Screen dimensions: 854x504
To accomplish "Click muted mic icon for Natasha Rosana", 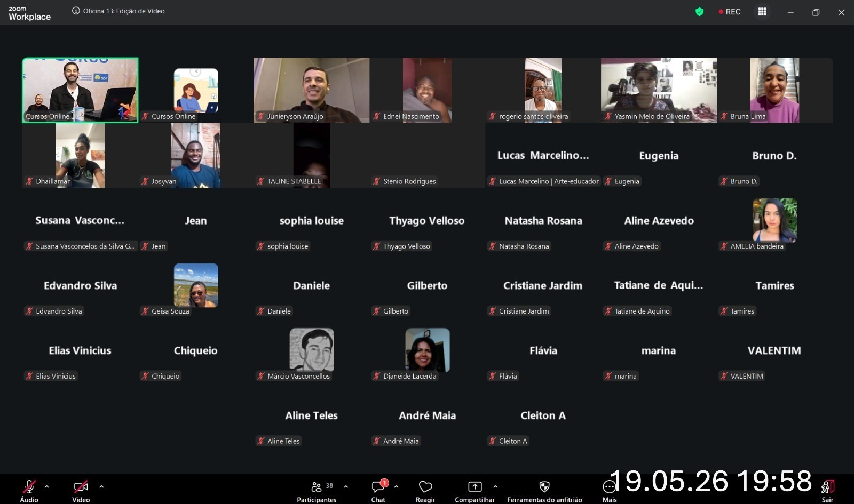I will (x=493, y=246).
